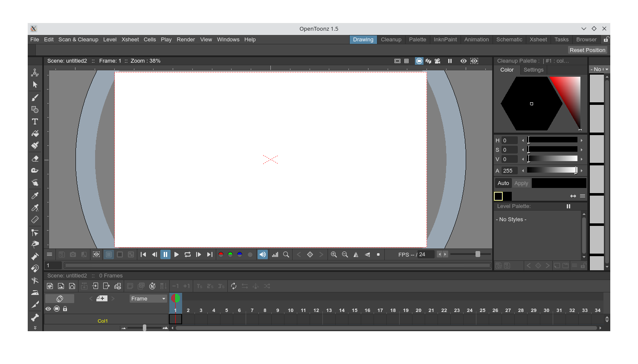The height and width of the screenshot is (364, 638).
Task: Open the File menu
Action: point(35,40)
